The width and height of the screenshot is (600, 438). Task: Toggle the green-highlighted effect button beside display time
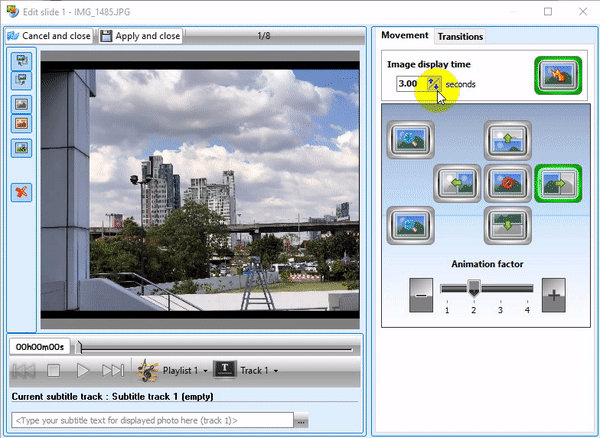[558, 75]
